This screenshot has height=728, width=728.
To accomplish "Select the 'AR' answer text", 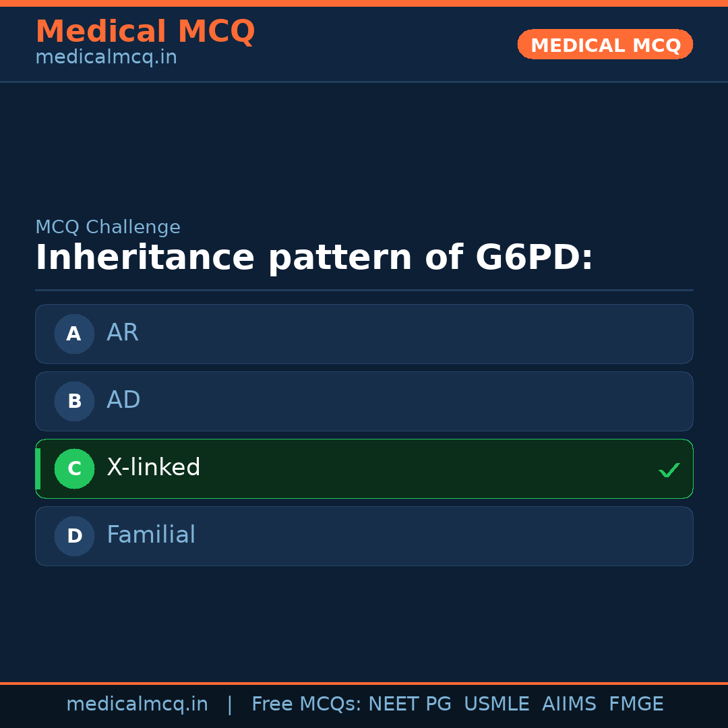I will [123, 333].
